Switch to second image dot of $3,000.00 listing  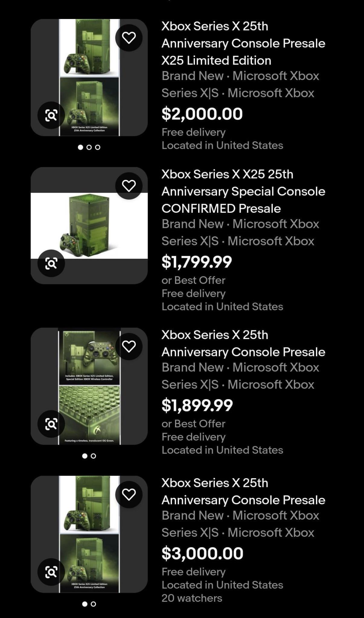94,604
